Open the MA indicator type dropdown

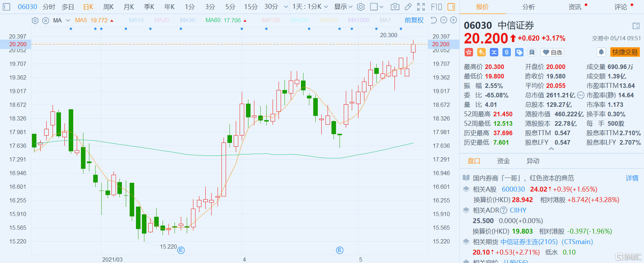click(x=68, y=21)
